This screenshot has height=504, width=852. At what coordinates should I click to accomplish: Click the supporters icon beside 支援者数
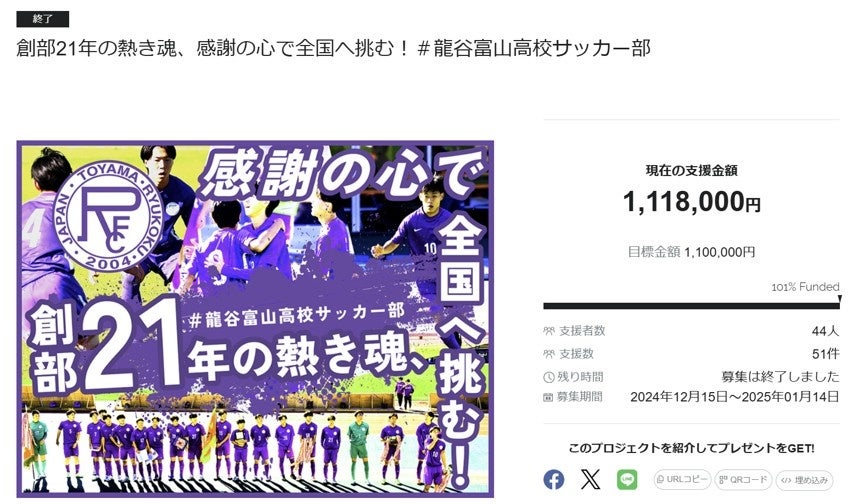tap(549, 331)
